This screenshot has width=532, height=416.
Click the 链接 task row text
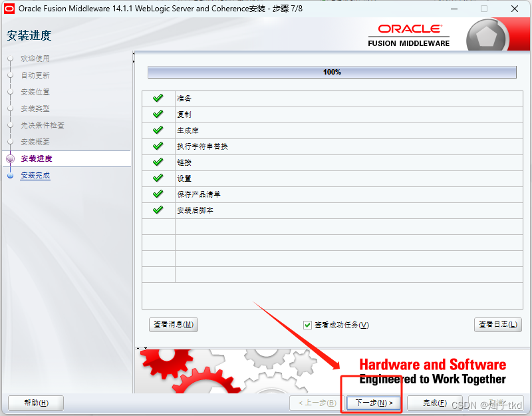184,162
